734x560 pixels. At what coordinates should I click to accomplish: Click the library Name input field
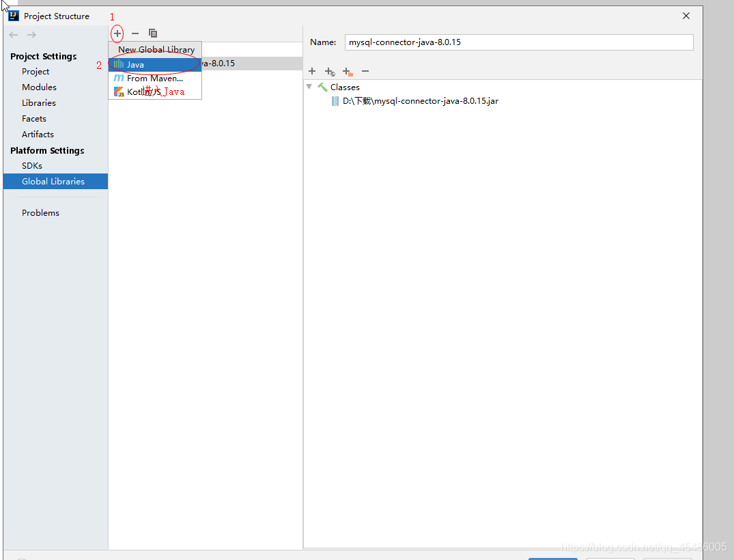[x=519, y=42]
